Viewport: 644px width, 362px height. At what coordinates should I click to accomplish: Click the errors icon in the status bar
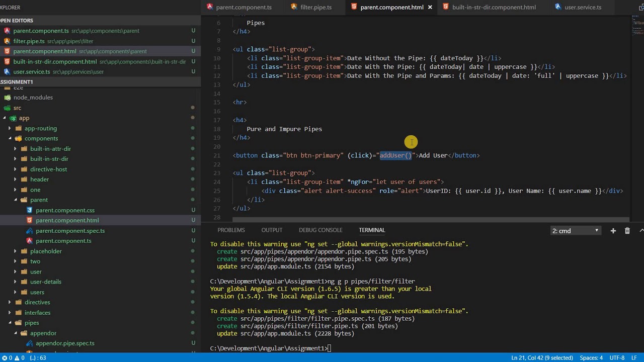coord(4,358)
